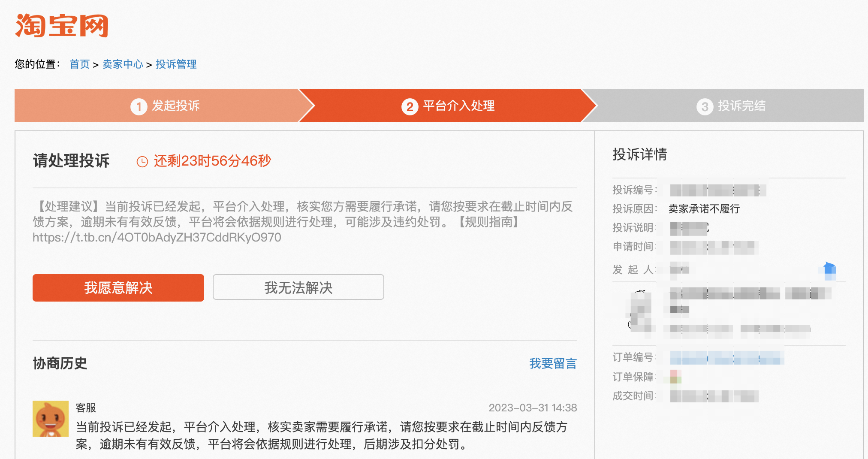The width and height of the screenshot is (868, 459).
Task: Click the 我愿意解决 button
Action: click(x=118, y=288)
